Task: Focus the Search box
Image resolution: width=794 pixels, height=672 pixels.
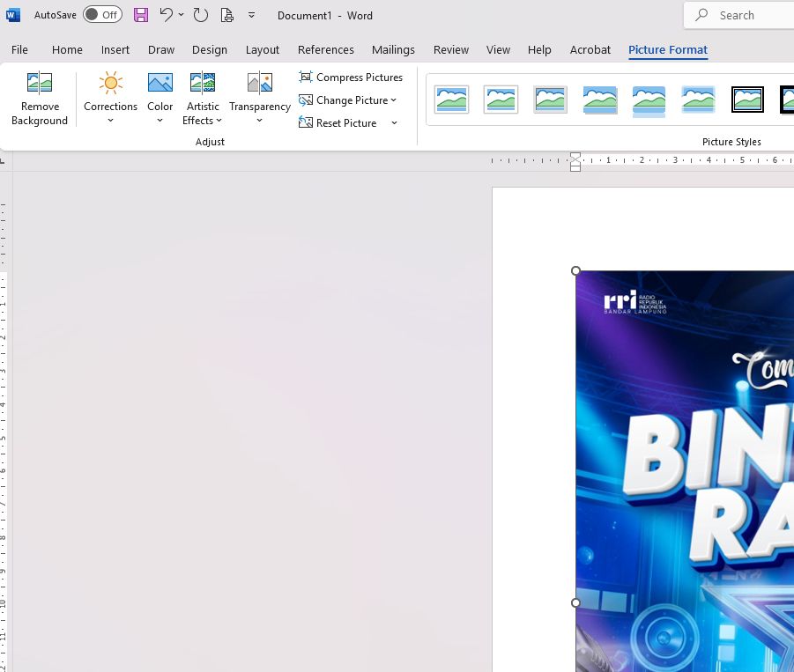Action: point(739,15)
